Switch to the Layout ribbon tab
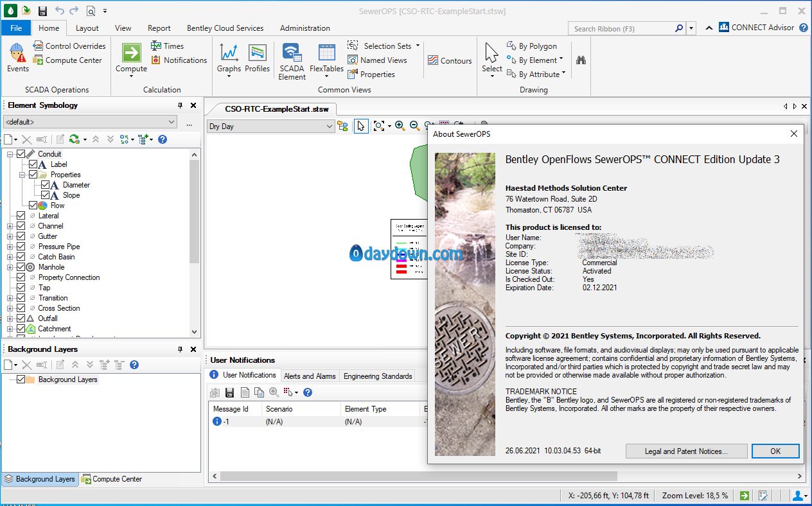 coord(87,28)
